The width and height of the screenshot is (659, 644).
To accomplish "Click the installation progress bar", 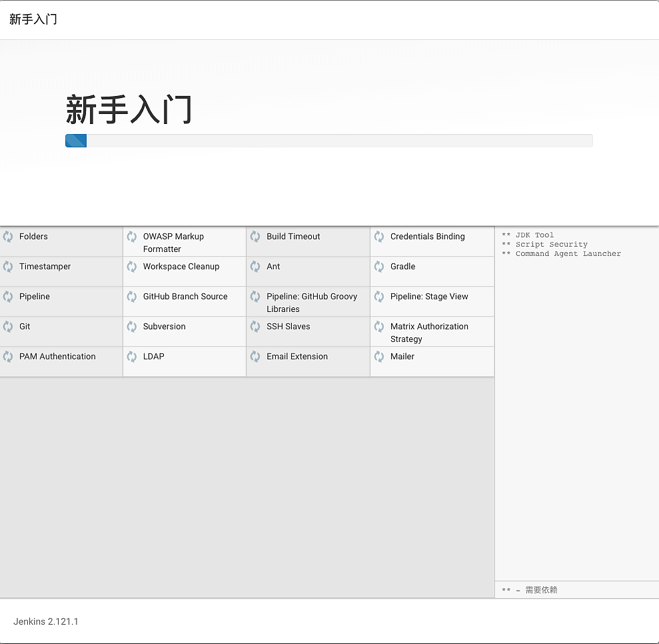I will [x=329, y=141].
